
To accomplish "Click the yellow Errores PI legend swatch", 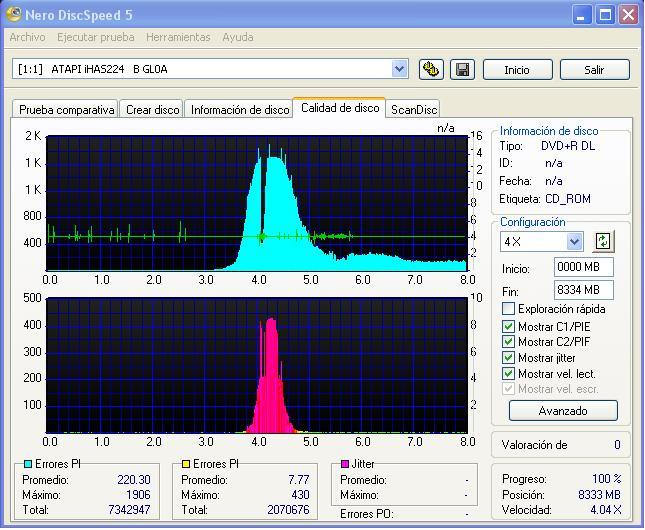I will (x=186, y=464).
